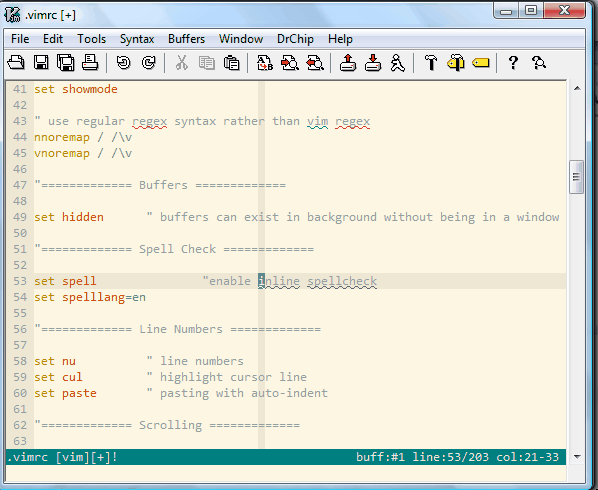Load session toolbar icon

click(348, 63)
